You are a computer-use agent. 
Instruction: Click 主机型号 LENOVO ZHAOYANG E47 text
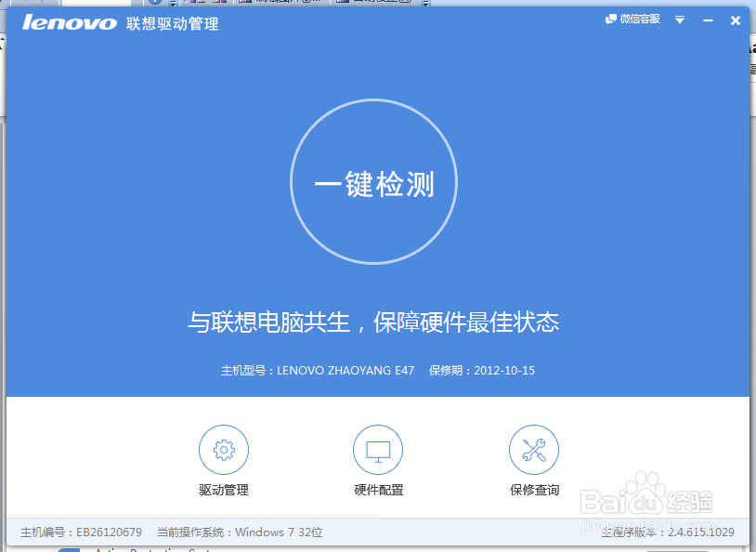coord(318,371)
